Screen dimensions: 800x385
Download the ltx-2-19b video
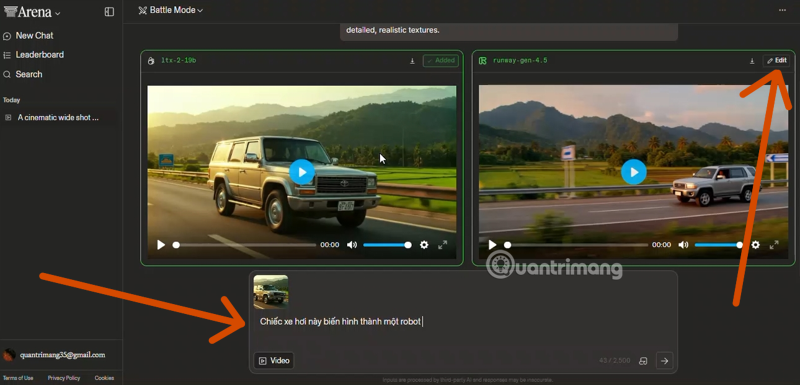[412, 61]
